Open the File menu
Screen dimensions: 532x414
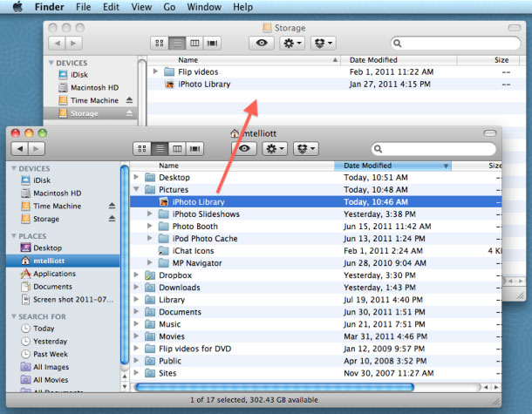coord(83,7)
